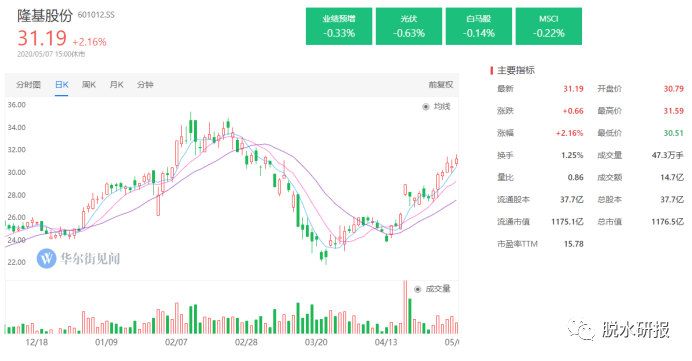The image size is (692, 361).
Task: Toggle the 成交量 volume indicator
Action: point(432,289)
